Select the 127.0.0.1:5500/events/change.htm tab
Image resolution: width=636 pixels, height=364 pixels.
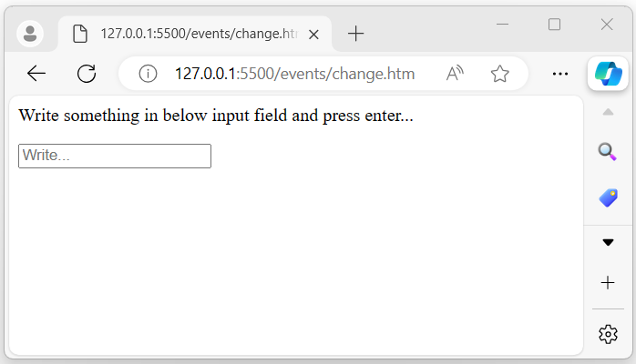pyautogui.click(x=195, y=34)
